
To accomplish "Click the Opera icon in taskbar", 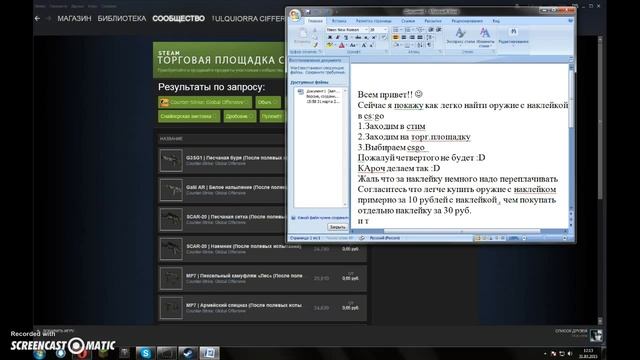I will click(x=82, y=353).
